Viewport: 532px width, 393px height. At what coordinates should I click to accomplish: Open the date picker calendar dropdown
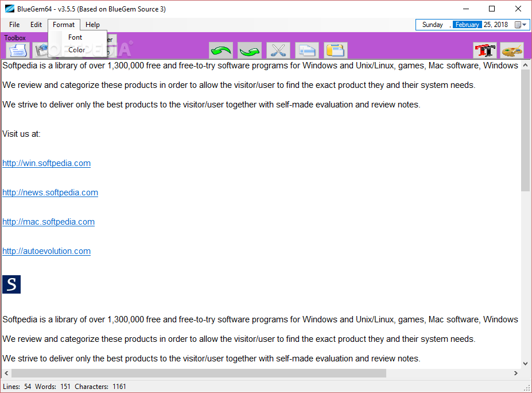(521, 25)
